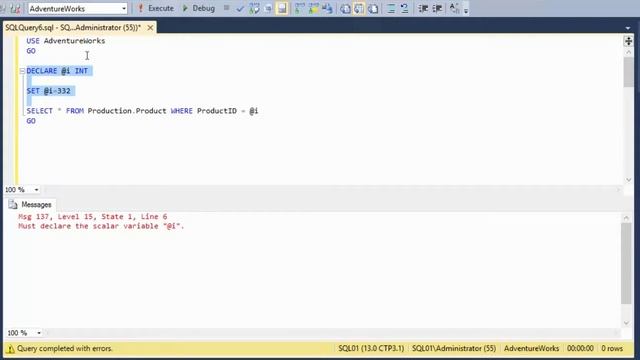The width and height of the screenshot is (640, 360).
Task: Toggle Include Live Query Statistics icon
Action: tap(314, 8)
